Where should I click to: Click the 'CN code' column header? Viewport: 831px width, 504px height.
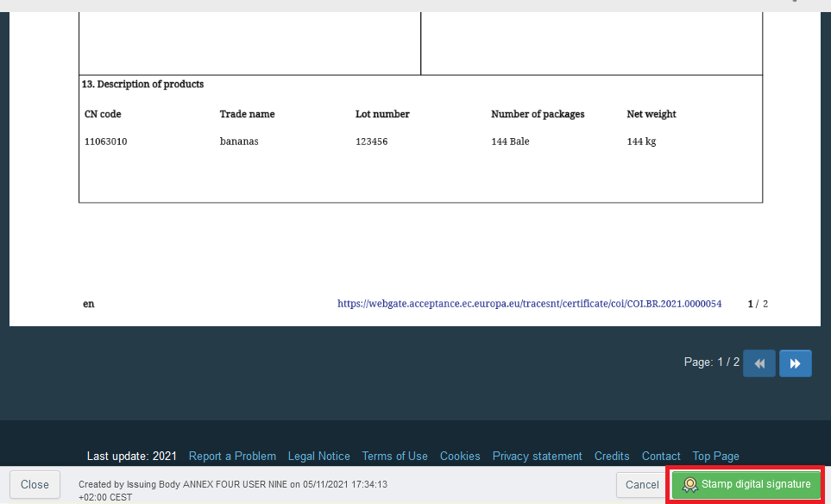[x=103, y=114]
